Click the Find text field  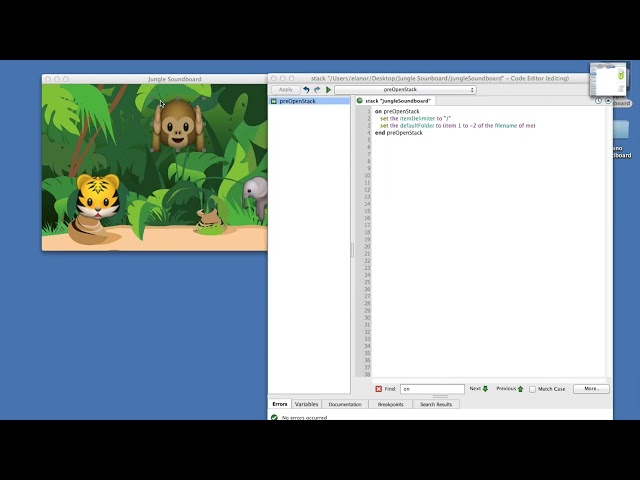432,389
